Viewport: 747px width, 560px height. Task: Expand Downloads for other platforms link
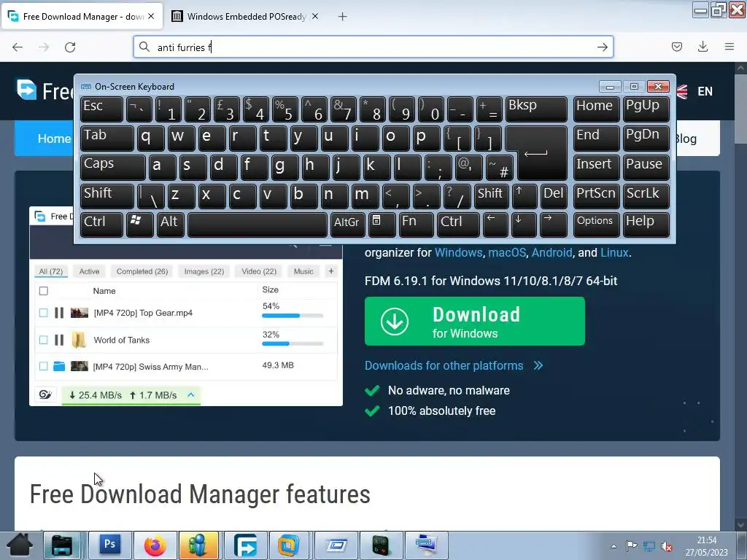454,365
